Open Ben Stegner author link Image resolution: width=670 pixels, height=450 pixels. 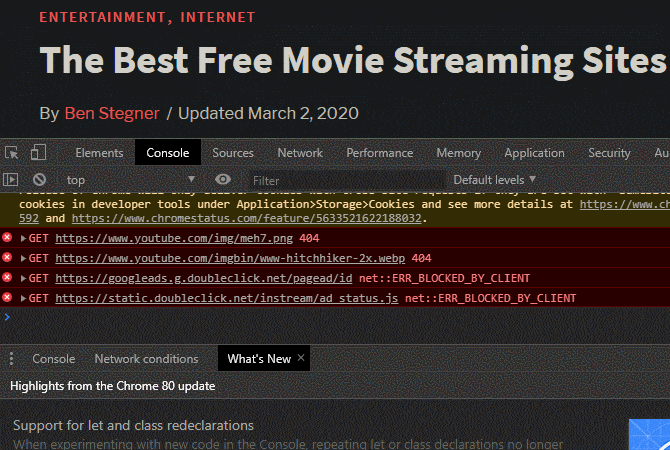112,113
